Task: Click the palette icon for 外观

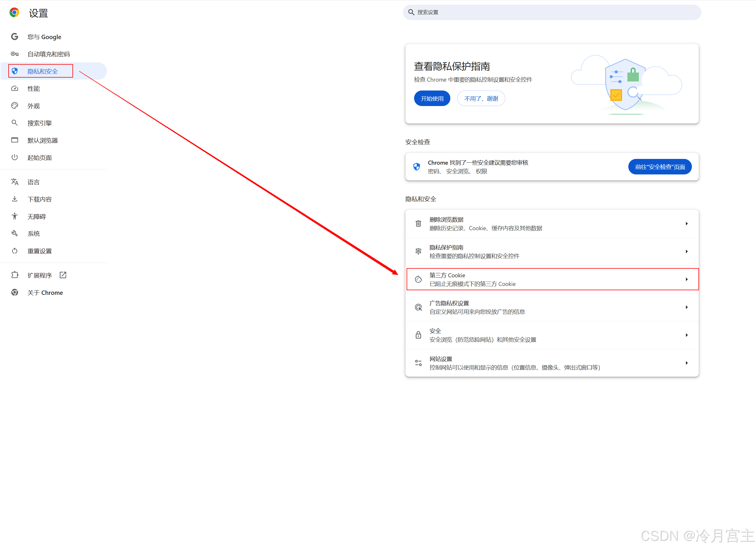Action: (x=14, y=105)
